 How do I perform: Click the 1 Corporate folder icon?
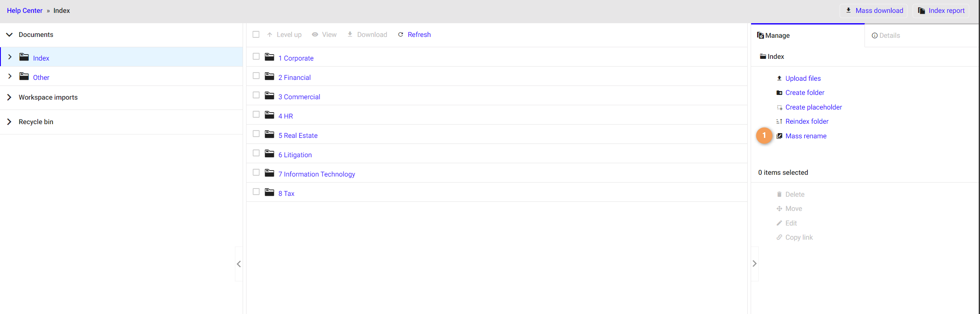(x=269, y=57)
